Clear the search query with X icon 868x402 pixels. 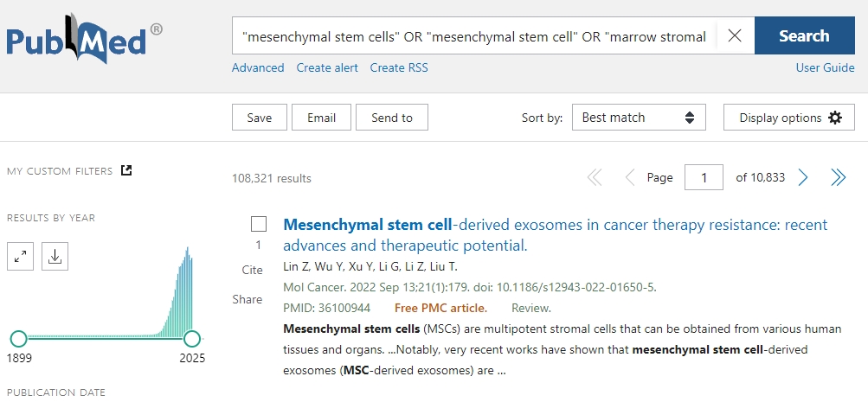pyautogui.click(x=735, y=36)
